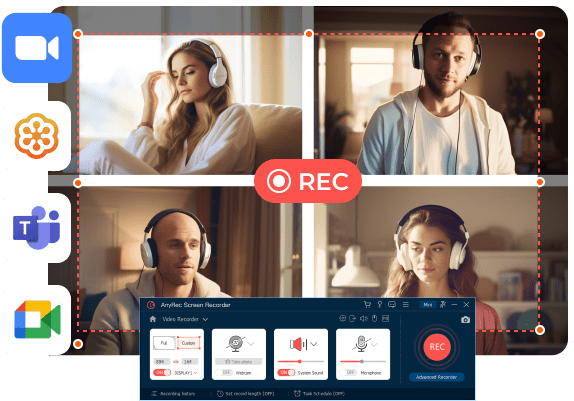
Task: Click the top-right corner selection handle
Action: pos(540,34)
